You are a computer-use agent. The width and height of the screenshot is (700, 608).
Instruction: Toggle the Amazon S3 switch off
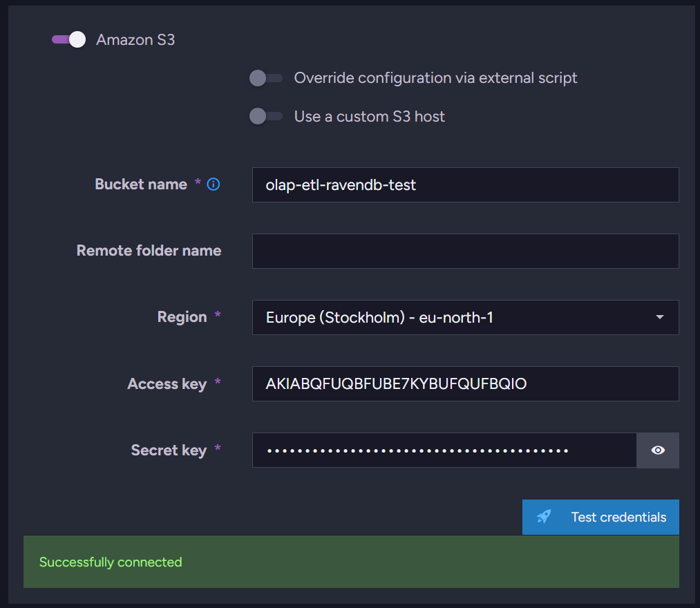(68, 40)
